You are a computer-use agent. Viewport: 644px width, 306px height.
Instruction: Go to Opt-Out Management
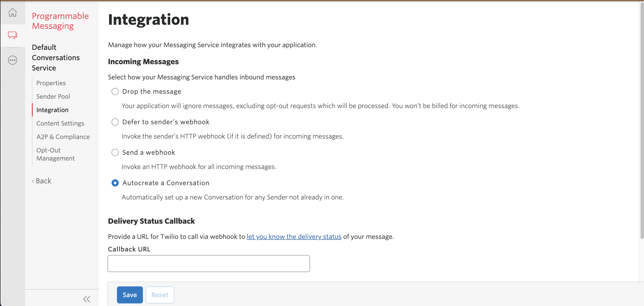(x=55, y=154)
